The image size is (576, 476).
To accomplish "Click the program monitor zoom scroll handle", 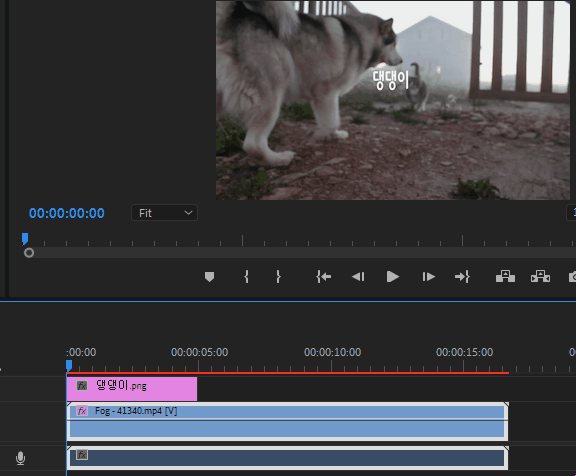I will coord(29,253).
